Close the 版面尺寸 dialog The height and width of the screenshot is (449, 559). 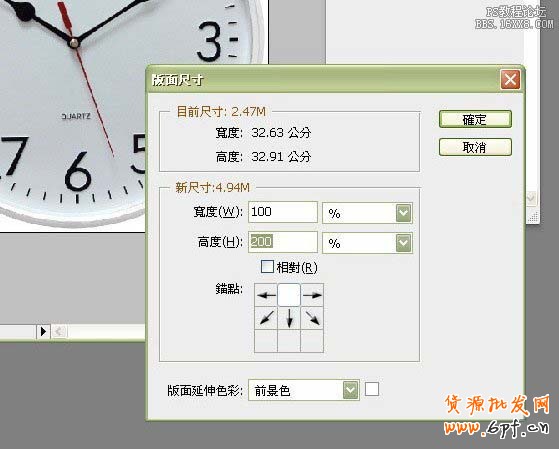[x=510, y=79]
